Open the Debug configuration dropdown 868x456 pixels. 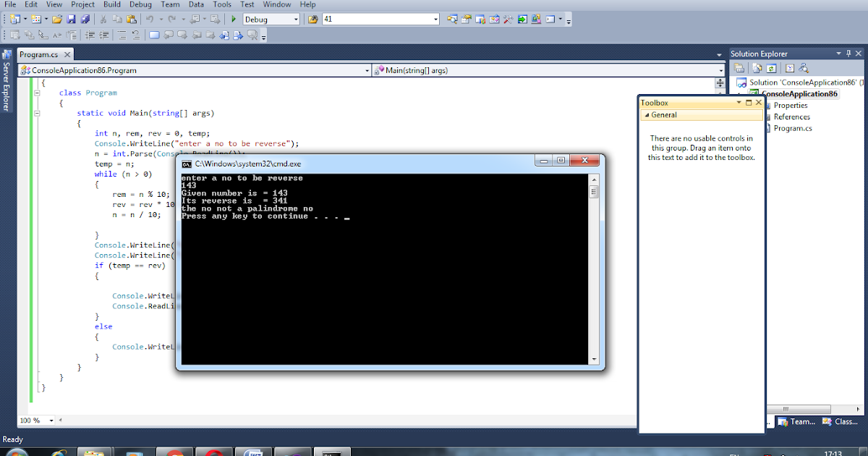pyautogui.click(x=297, y=20)
